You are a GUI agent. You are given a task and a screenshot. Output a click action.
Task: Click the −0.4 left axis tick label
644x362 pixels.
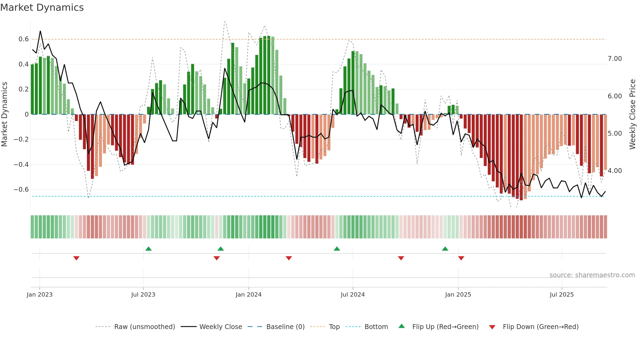tap(21, 165)
